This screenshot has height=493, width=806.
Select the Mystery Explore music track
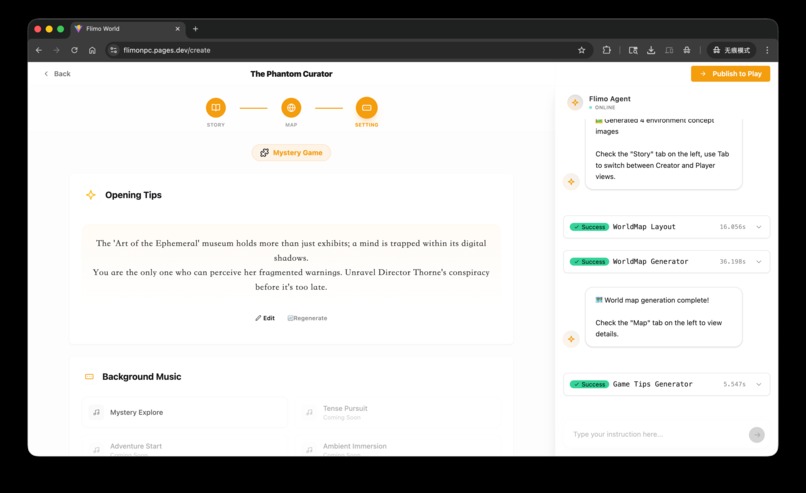185,412
